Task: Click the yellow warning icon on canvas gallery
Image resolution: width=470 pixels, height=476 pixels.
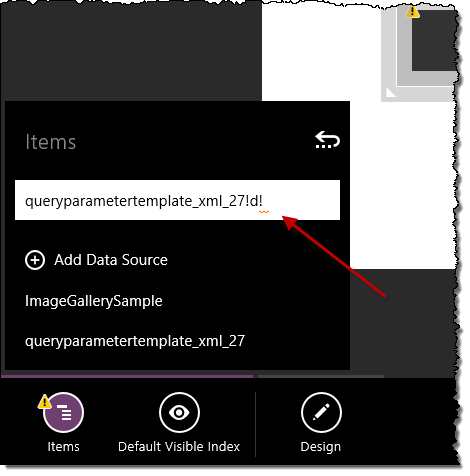Action: (x=413, y=12)
